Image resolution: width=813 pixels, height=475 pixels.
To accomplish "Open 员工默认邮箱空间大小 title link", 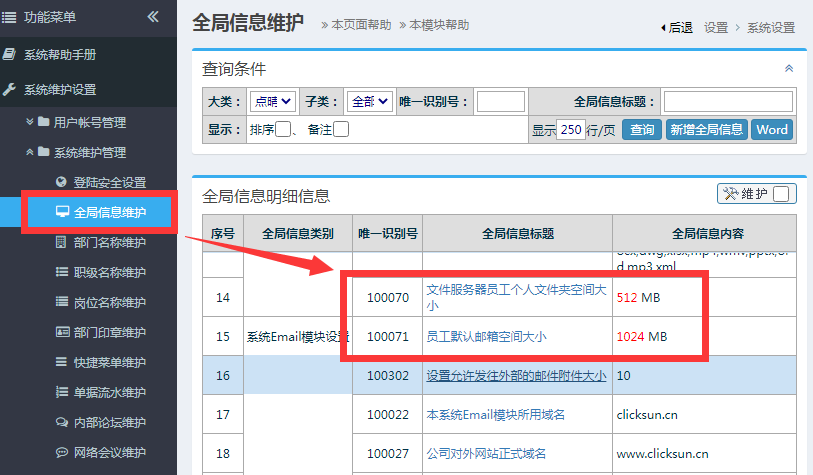I will (486, 337).
